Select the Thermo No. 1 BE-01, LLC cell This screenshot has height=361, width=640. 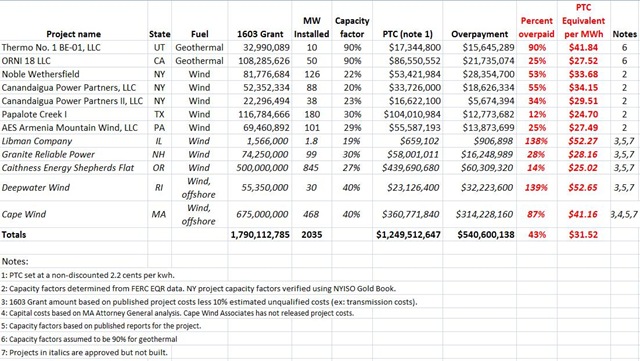pyautogui.click(x=51, y=47)
